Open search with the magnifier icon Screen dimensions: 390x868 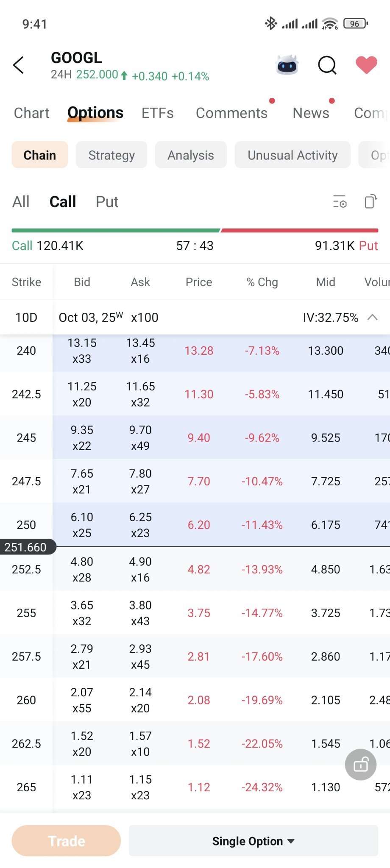pos(327,65)
